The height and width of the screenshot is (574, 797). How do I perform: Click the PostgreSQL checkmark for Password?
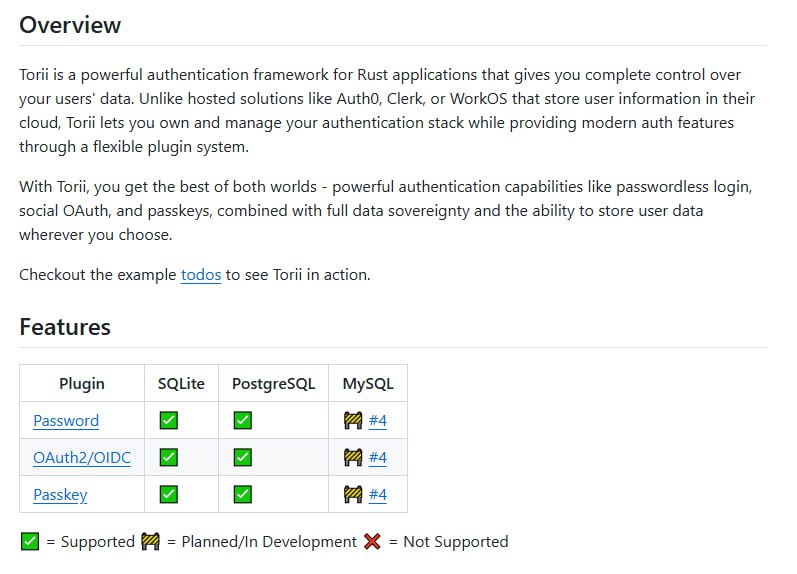pos(242,421)
